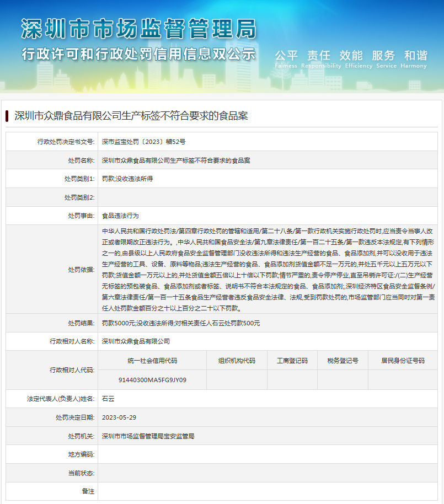
Task: Click the 处罚类别2 label
Action: click(79, 197)
